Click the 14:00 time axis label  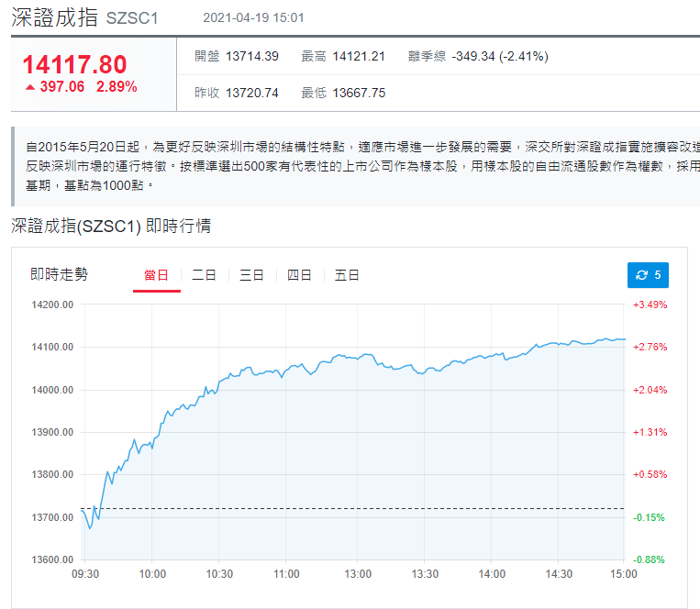(x=492, y=574)
